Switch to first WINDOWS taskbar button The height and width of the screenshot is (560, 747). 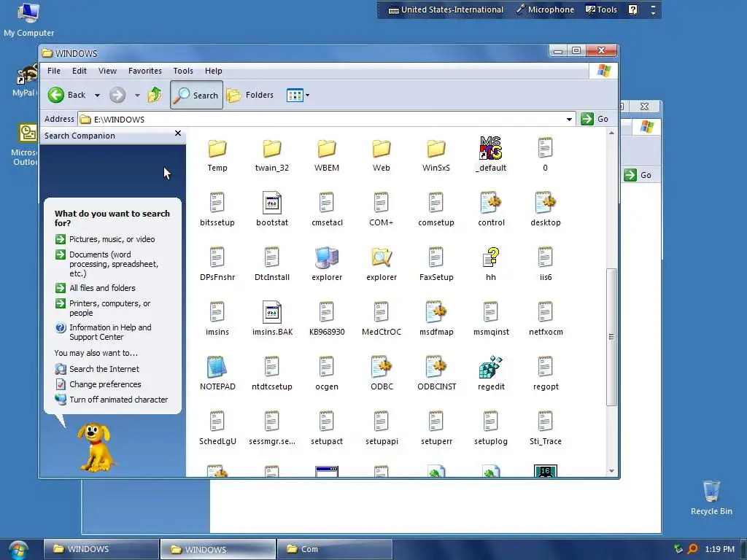click(x=101, y=549)
